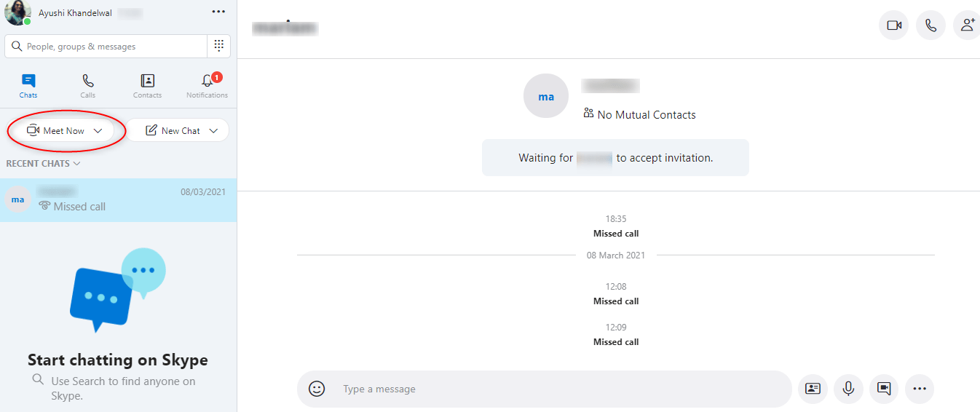This screenshot has height=412, width=980.
Task: Start an audio call from chat header
Action: tap(930, 25)
